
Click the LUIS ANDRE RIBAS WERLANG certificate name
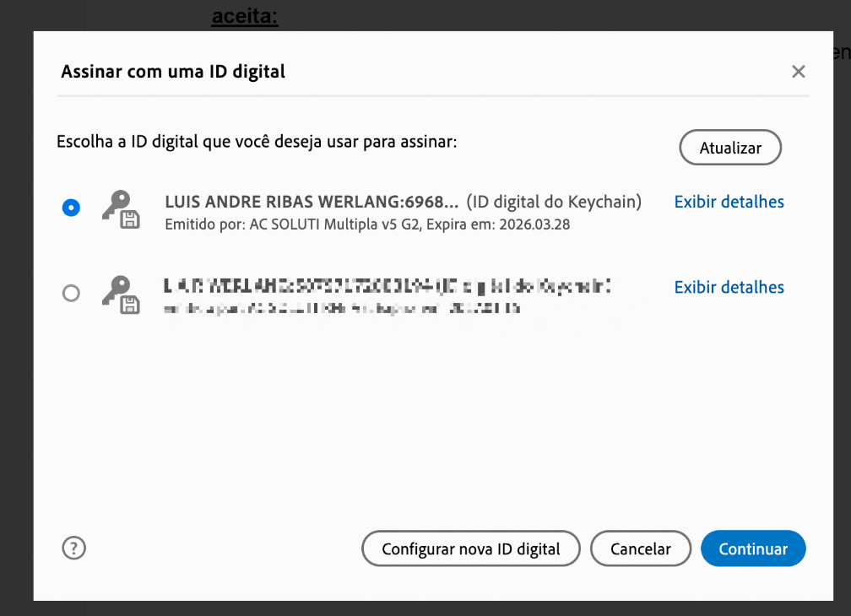point(312,202)
